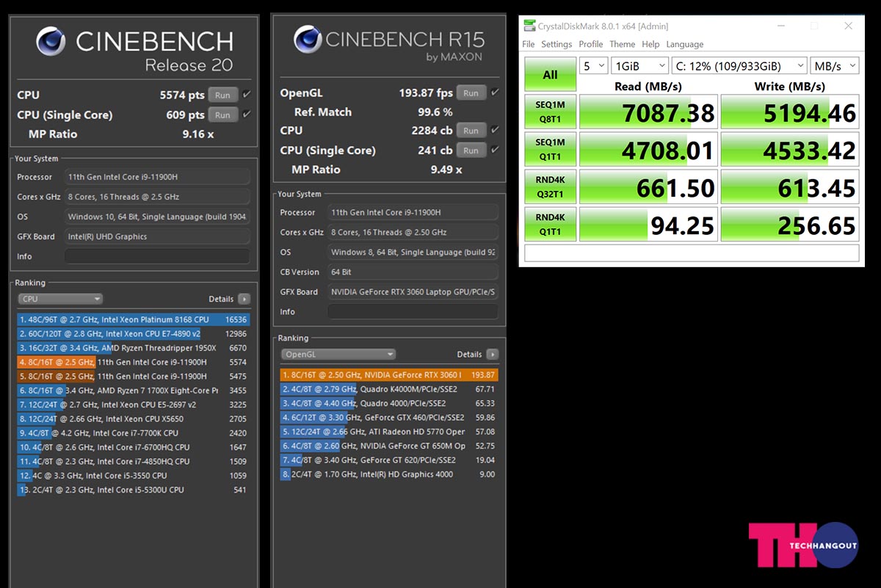881x588 pixels.
Task: Click the CB Version field showing 64 Bit
Action: (x=413, y=272)
